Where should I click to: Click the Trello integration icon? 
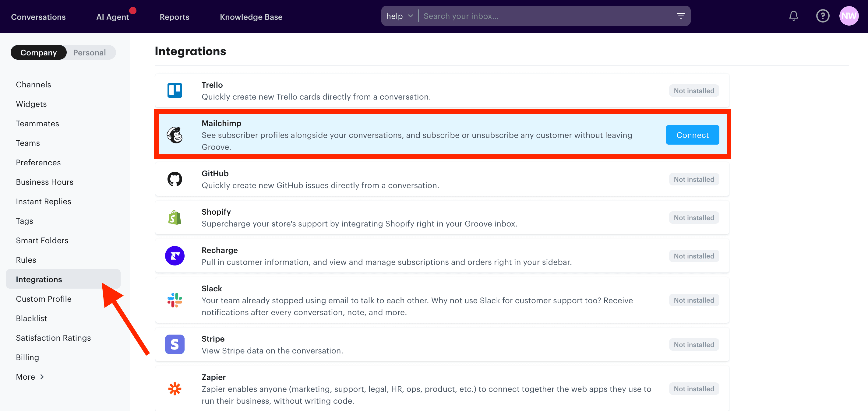pyautogui.click(x=175, y=90)
